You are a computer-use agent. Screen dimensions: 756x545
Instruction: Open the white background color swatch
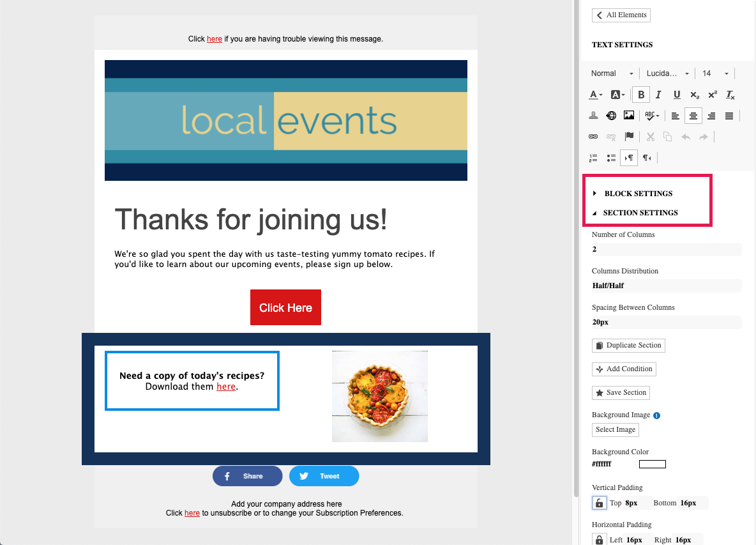653,464
